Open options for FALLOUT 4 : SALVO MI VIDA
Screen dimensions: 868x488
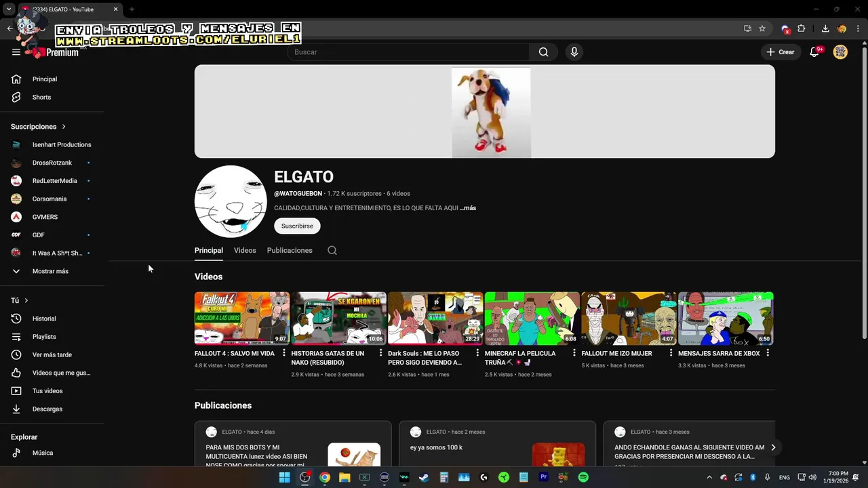pos(283,353)
